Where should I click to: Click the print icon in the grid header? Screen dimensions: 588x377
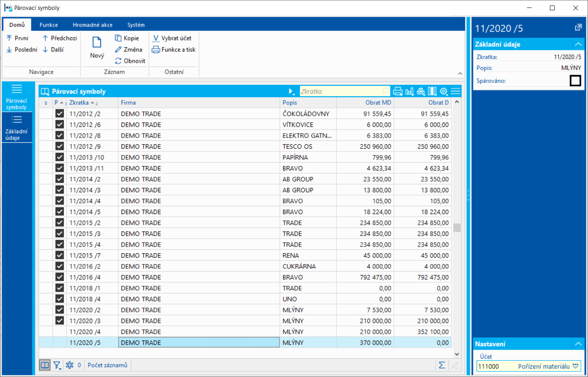click(398, 92)
